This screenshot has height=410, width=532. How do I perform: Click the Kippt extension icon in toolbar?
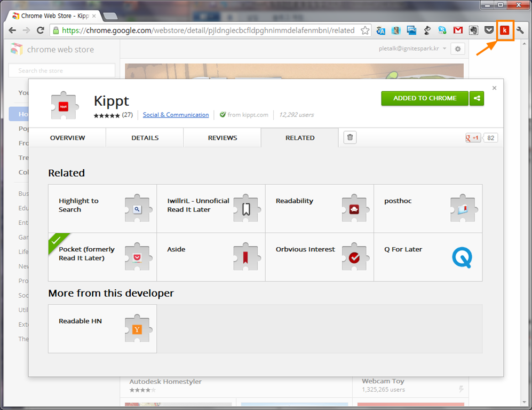pyautogui.click(x=504, y=30)
